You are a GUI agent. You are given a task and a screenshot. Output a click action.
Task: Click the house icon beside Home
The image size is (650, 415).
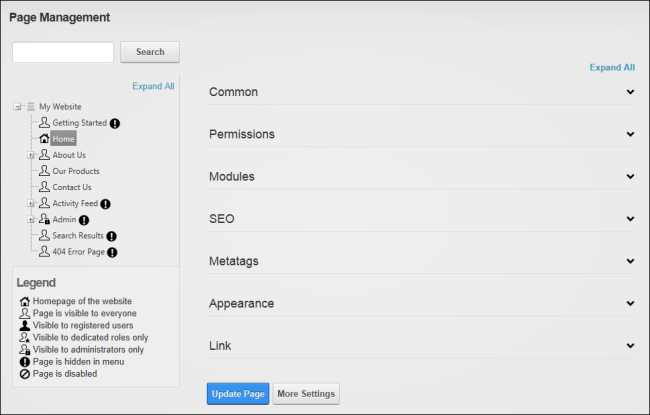[x=44, y=138]
